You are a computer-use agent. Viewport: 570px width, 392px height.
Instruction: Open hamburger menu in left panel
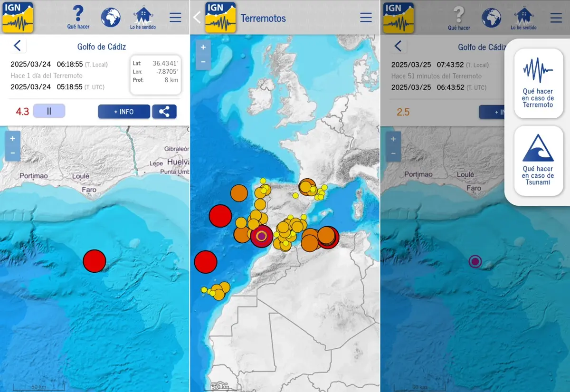175,18
